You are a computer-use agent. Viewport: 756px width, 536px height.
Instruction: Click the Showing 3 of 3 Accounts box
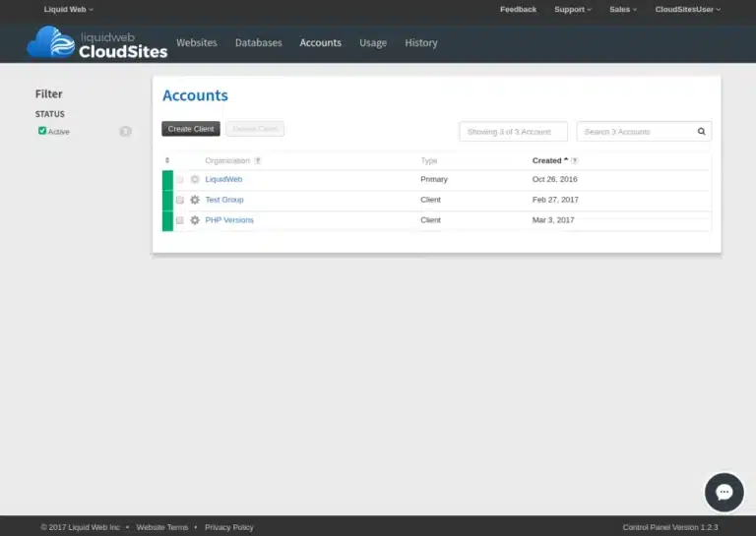coord(514,131)
